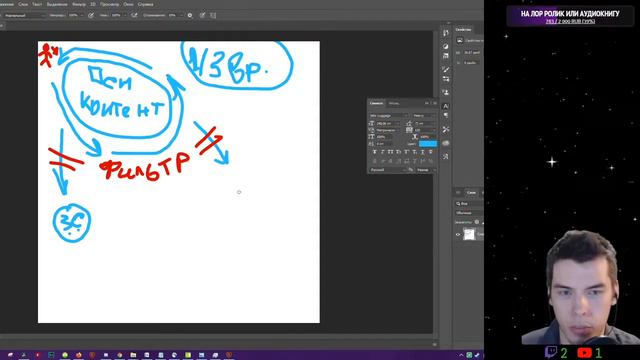Open the Окно menu

coord(128,4)
